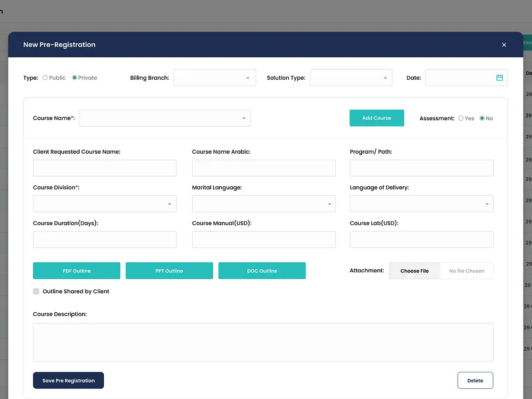Download the PPT Outline
Viewport: 532px width, 399px height.
click(x=169, y=270)
